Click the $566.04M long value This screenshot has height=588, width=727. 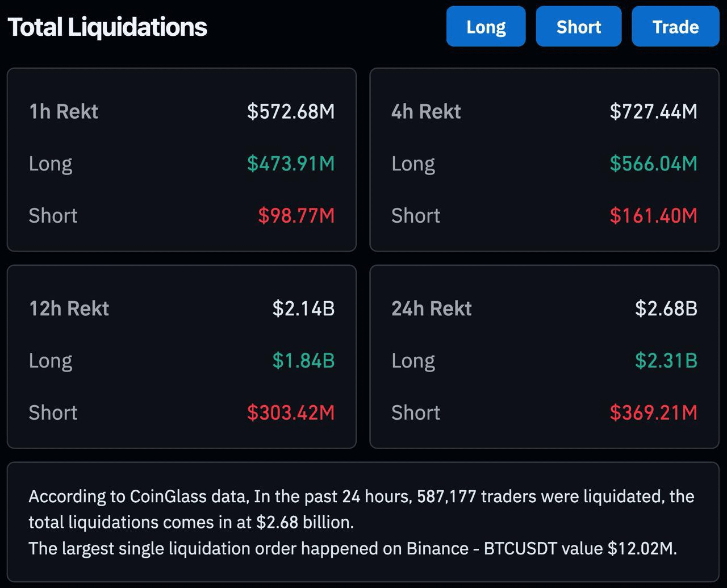coord(653,164)
